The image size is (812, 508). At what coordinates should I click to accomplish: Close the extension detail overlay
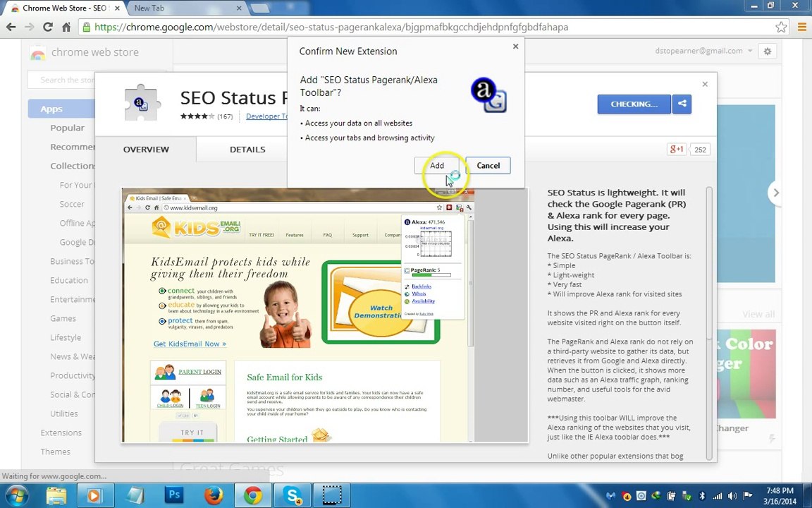pos(705,84)
